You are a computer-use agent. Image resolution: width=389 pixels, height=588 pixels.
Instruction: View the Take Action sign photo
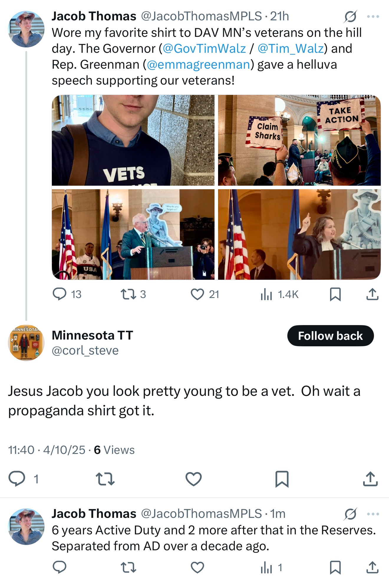[x=299, y=140]
